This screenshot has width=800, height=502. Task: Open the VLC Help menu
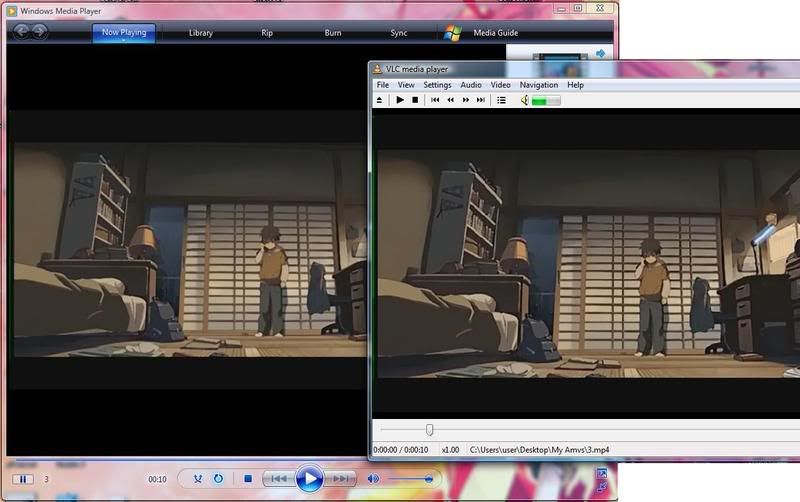576,85
